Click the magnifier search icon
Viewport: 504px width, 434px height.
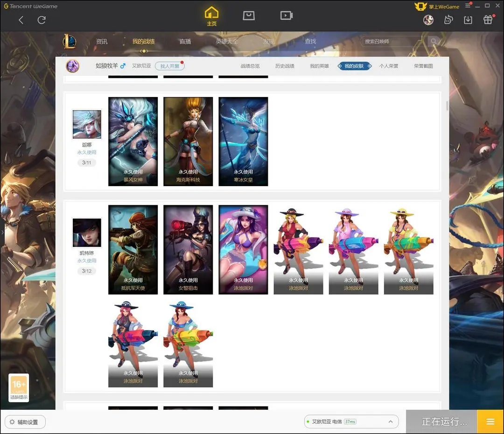point(434,42)
